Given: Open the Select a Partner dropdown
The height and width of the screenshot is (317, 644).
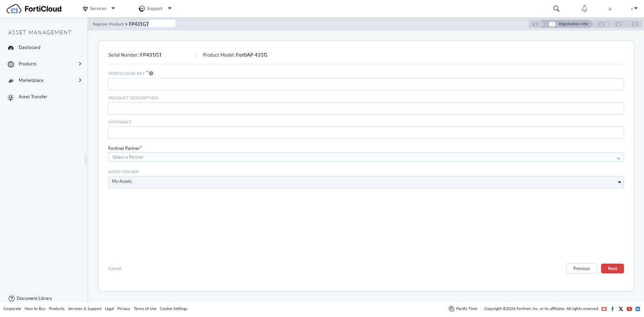Looking at the screenshot, I should tap(366, 157).
